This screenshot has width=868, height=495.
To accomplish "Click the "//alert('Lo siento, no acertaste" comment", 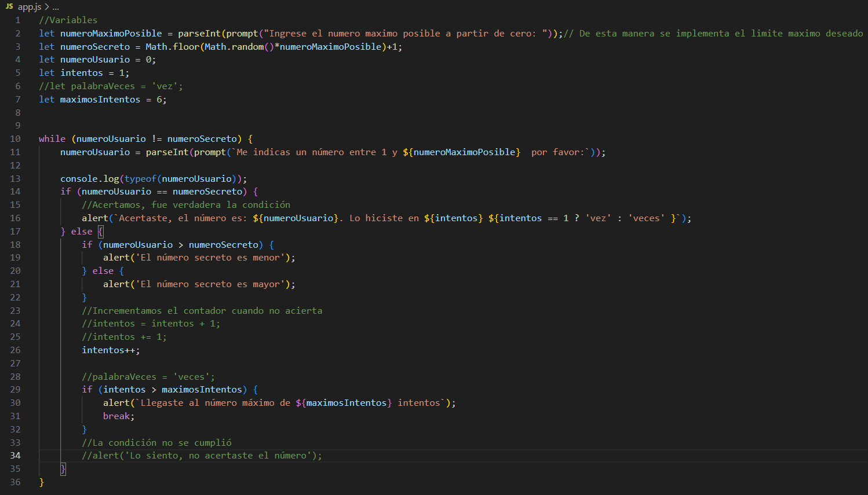I will pos(202,456).
